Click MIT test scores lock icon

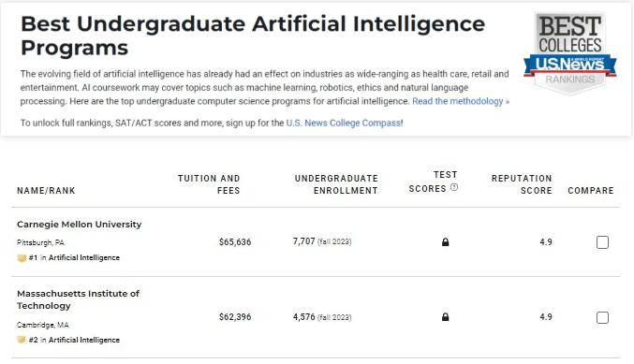445,316
